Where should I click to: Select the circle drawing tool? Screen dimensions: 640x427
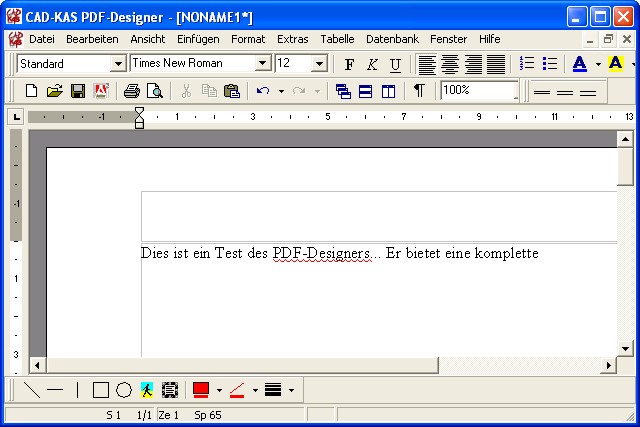click(x=124, y=390)
